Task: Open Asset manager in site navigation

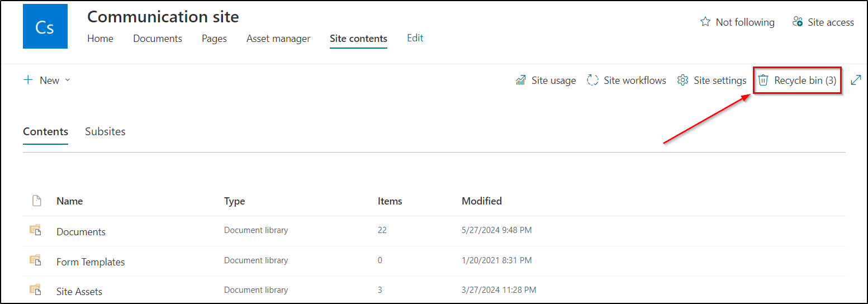Action: (278, 39)
